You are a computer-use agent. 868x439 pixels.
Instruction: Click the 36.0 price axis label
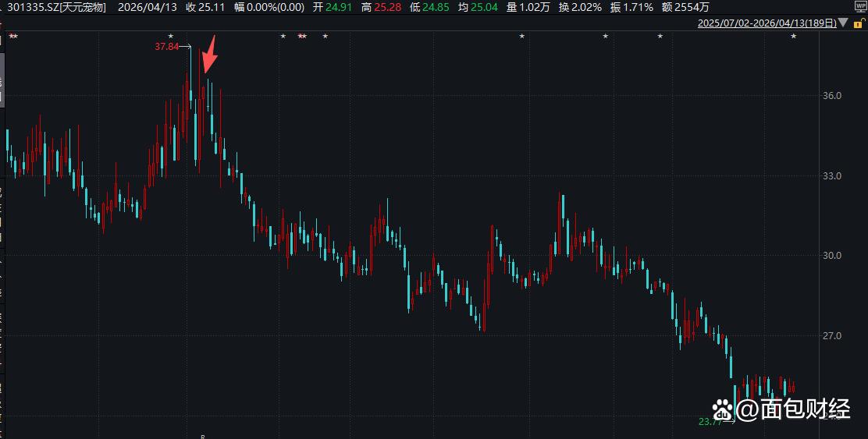[x=831, y=96]
